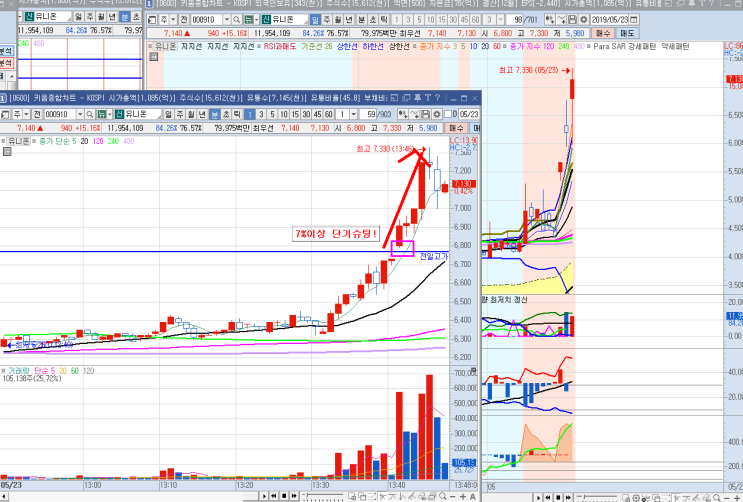Toggle auto-scale 'A' icon in front chart bottom bar
The height and width of the screenshot is (502, 743).
tap(472, 496)
